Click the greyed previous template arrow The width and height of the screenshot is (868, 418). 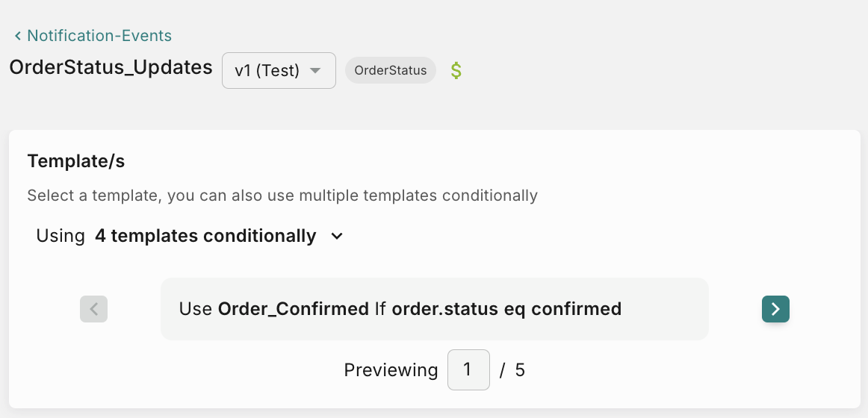93,309
